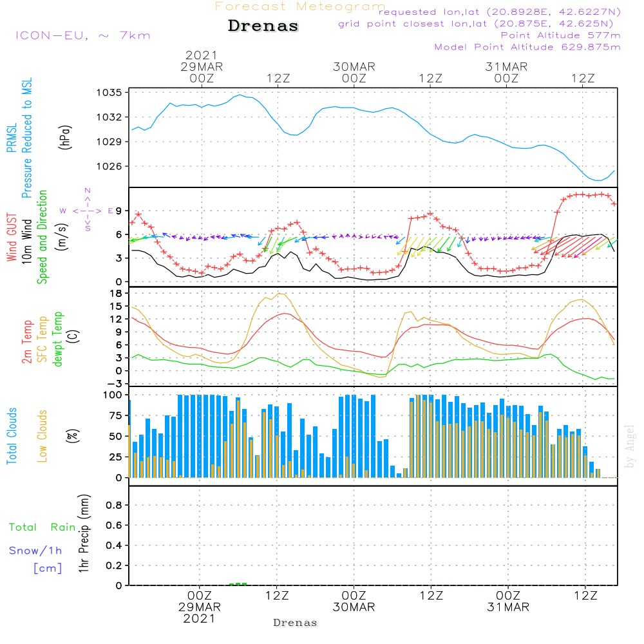Click 'Model Point Altitude 629.875m' text
The height and width of the screenshot is (644, 644).
pyautogui.click(x=527, y=47)
